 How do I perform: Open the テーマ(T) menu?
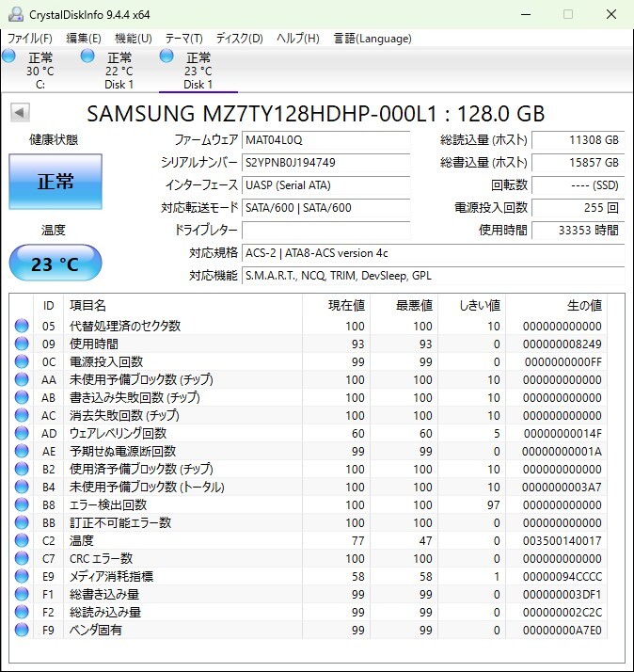tap(183, 39)
